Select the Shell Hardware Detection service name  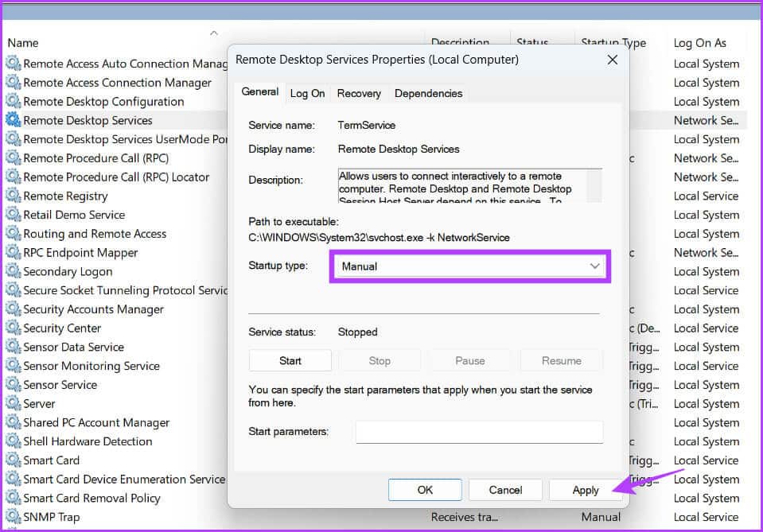88,441
